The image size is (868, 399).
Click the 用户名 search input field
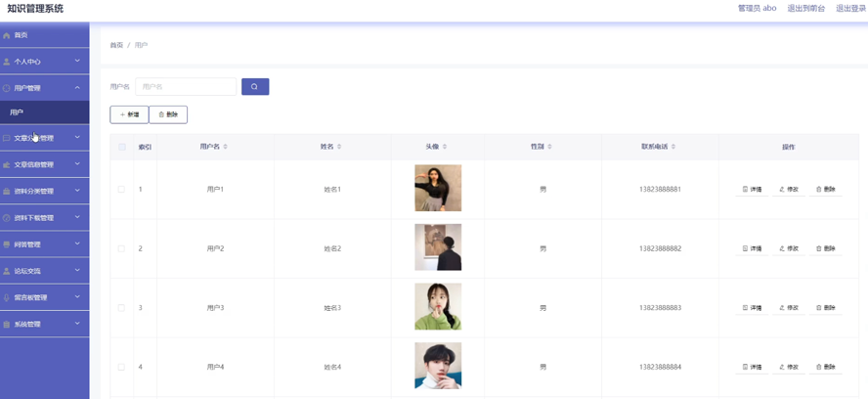186,86
